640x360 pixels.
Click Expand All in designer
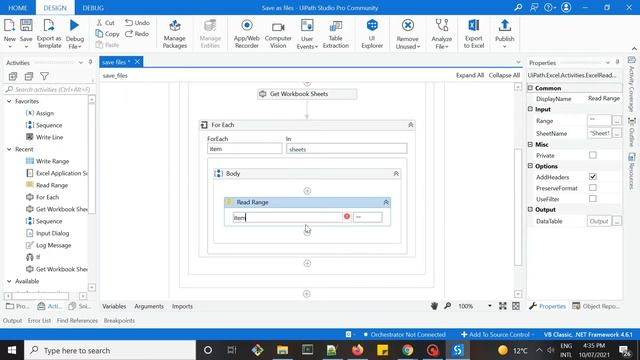point(470,76)
